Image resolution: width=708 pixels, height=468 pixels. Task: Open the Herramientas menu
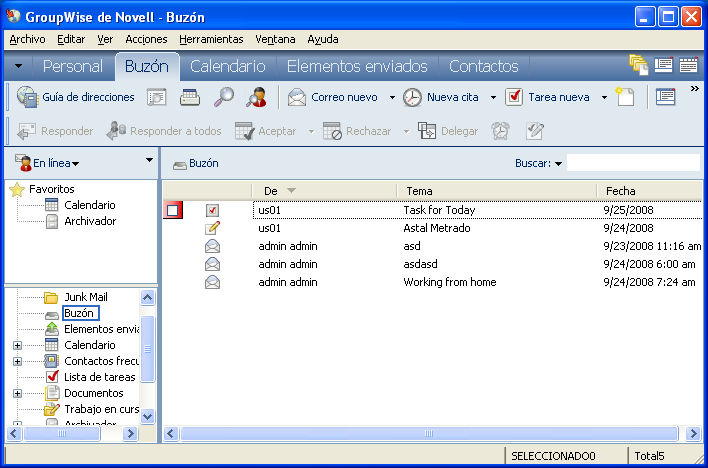click(211, 39)
